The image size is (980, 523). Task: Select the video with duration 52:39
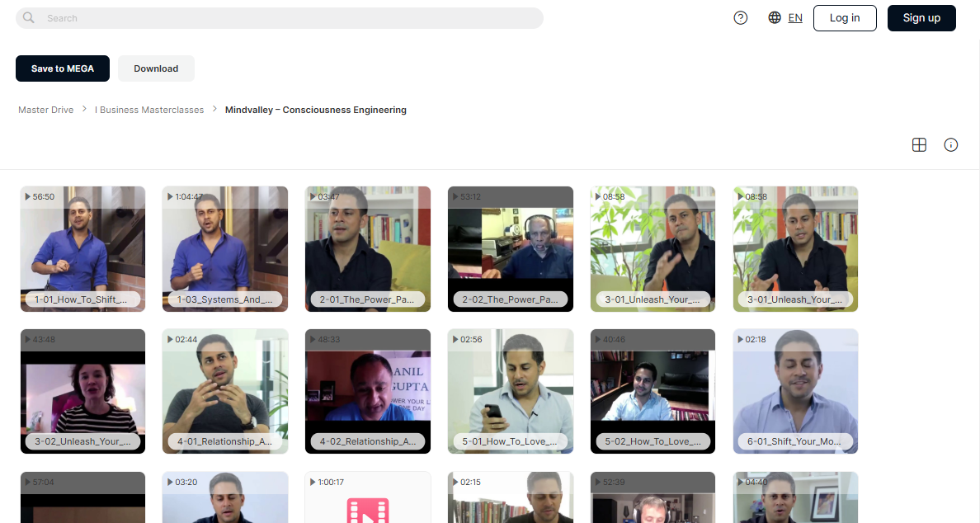coord(653,497)
